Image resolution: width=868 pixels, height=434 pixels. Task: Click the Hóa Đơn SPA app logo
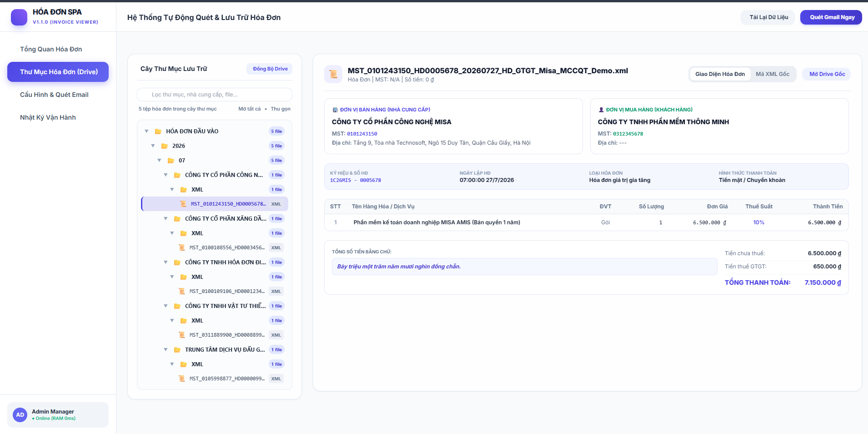(19, 17)
